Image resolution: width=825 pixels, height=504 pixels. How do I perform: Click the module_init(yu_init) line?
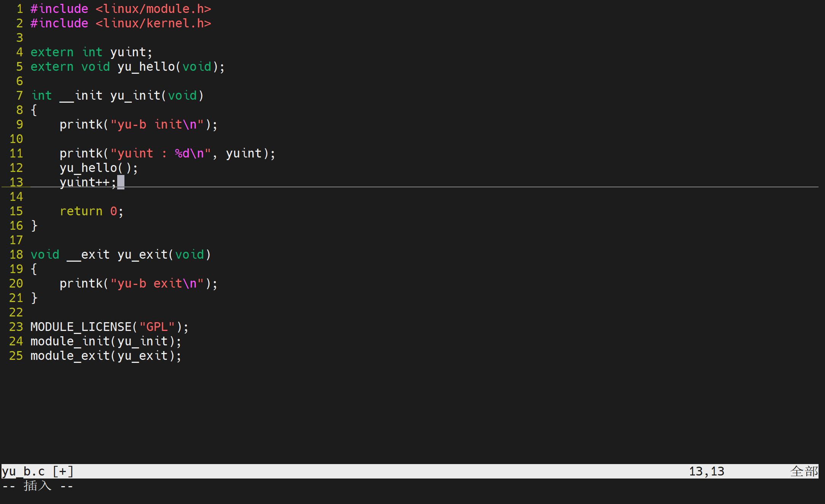pyautogui.click(x=105, y=341)
